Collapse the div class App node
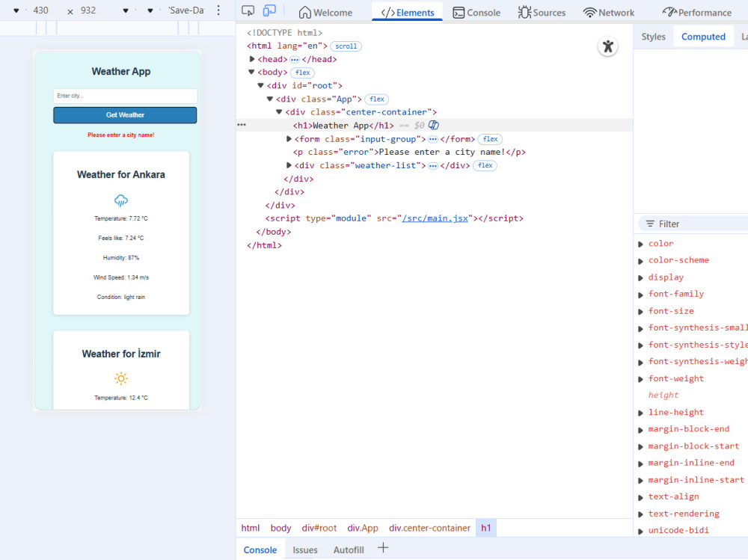Viewport: 748px width, 560px height. pyautogui.click(x=269, y=99)
